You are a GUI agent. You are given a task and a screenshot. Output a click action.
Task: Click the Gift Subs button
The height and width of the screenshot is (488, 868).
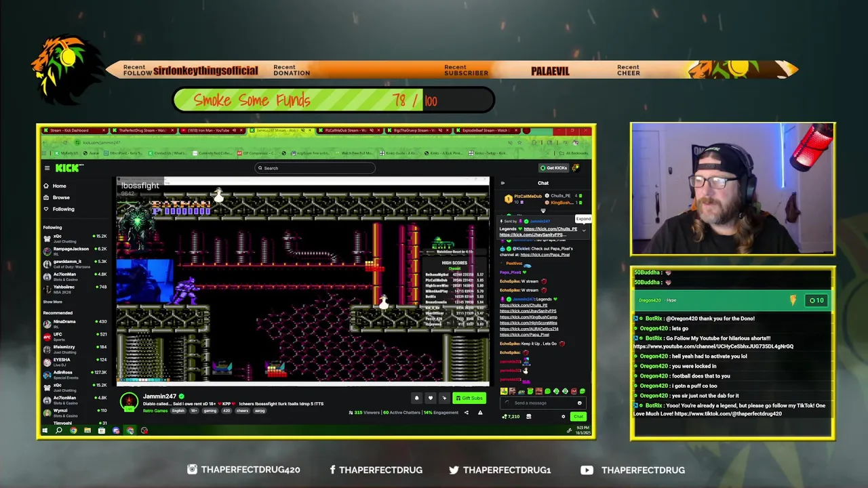469,398
